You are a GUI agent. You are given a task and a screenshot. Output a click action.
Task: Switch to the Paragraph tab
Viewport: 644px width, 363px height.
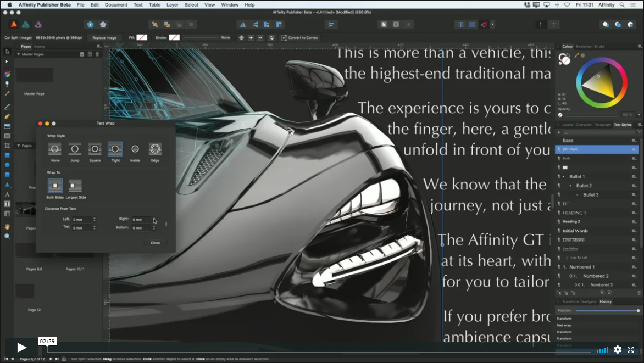[x=603, y=125]
